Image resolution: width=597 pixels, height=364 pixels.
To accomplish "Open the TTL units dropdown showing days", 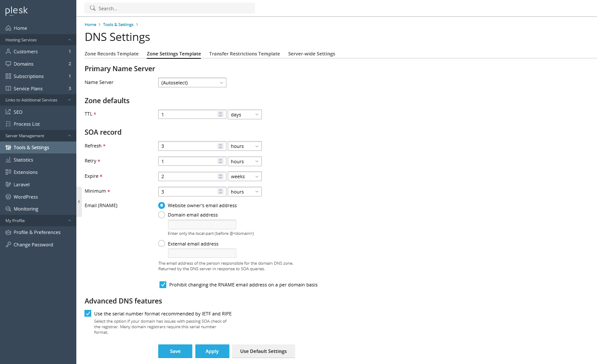I will click(244, 114).
